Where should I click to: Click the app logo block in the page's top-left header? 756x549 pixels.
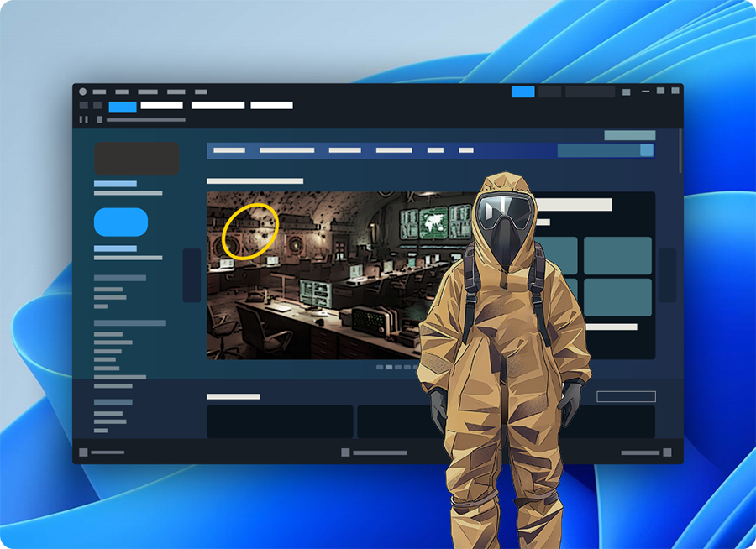click(x=137, y=158)
